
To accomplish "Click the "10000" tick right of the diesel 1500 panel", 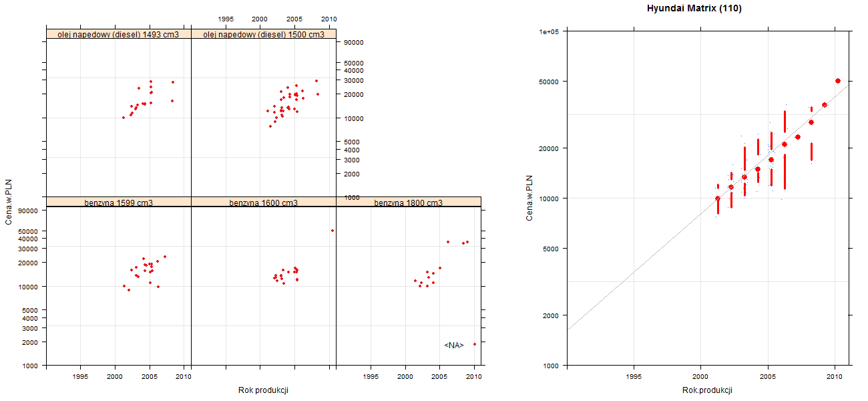I will coord(353,118).
